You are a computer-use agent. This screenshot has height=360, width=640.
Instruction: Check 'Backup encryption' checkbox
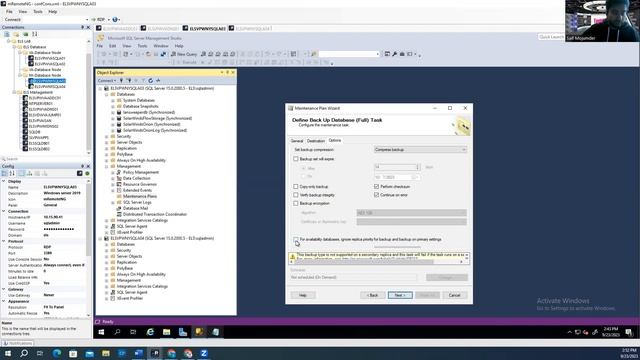tap(296, 203)
